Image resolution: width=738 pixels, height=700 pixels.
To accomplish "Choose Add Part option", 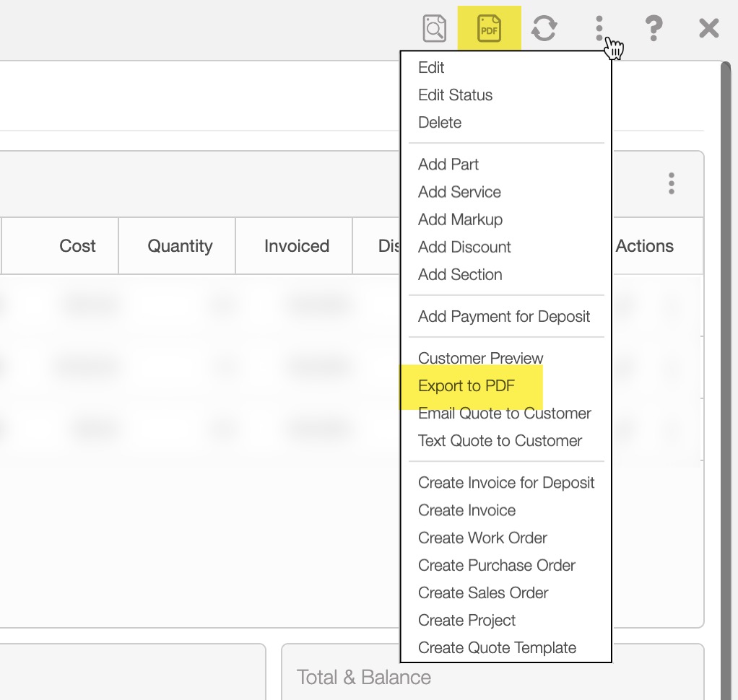I will pos(448,165).
